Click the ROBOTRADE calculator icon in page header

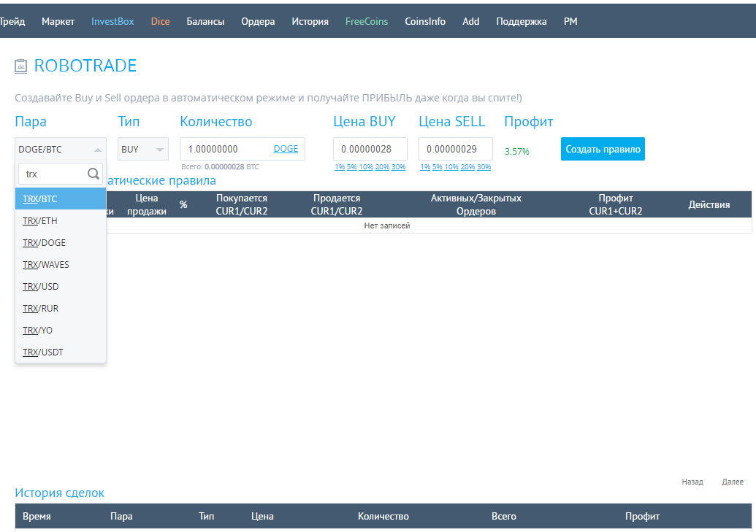click(x=20, y=66)
